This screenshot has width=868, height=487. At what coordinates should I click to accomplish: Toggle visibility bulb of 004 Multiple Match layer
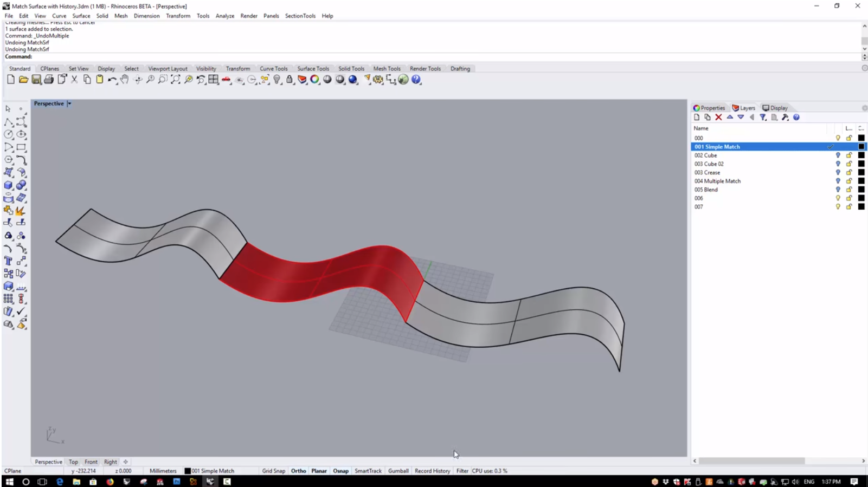[x=838, y=181]
